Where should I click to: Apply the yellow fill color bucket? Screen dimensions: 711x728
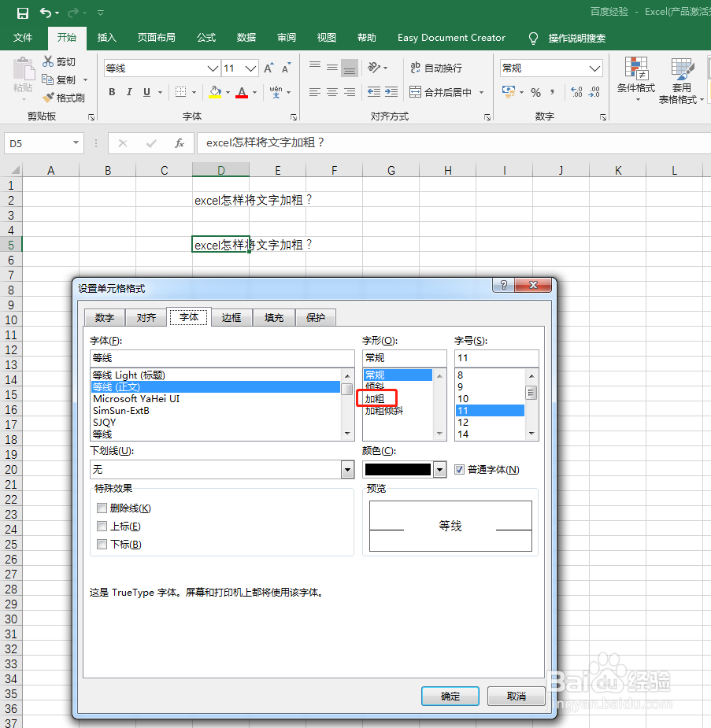215,92
